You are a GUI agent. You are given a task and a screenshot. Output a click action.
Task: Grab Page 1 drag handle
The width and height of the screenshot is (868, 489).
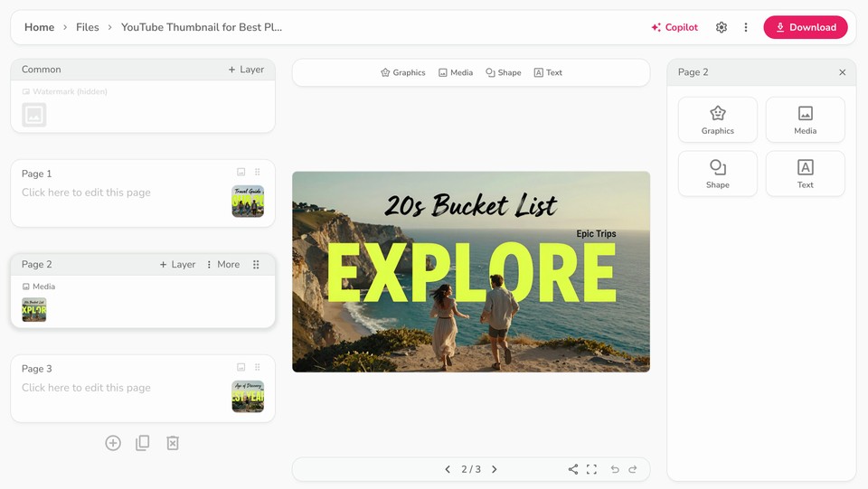258,172
